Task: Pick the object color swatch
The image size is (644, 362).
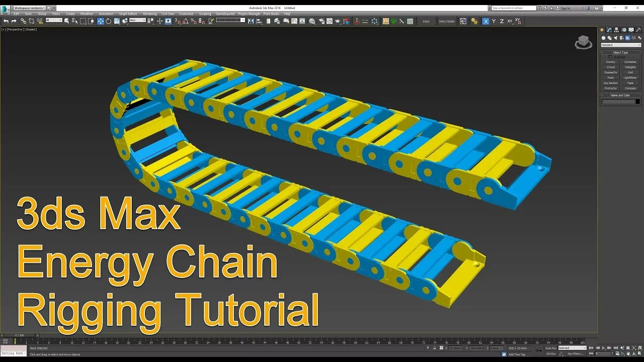Action: (638, 102)
